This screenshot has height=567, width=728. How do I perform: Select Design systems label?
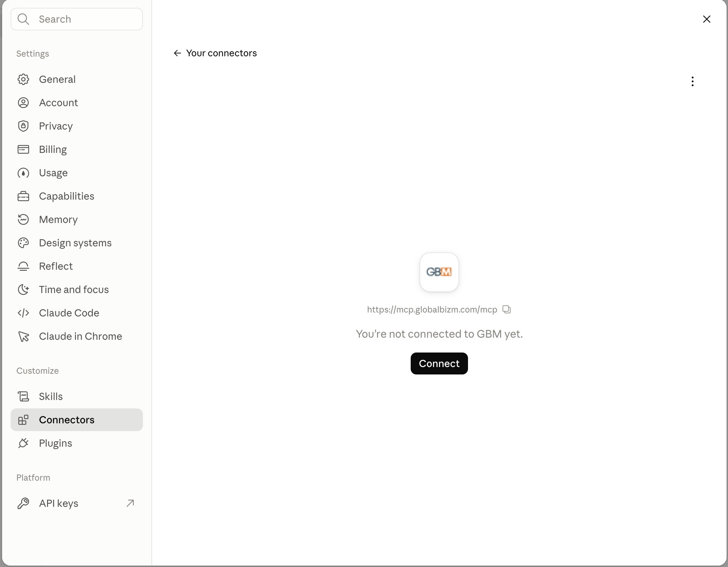(75, 243)
